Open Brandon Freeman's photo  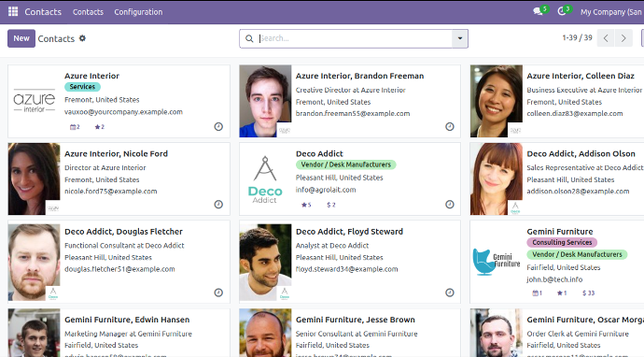point(265,101)
